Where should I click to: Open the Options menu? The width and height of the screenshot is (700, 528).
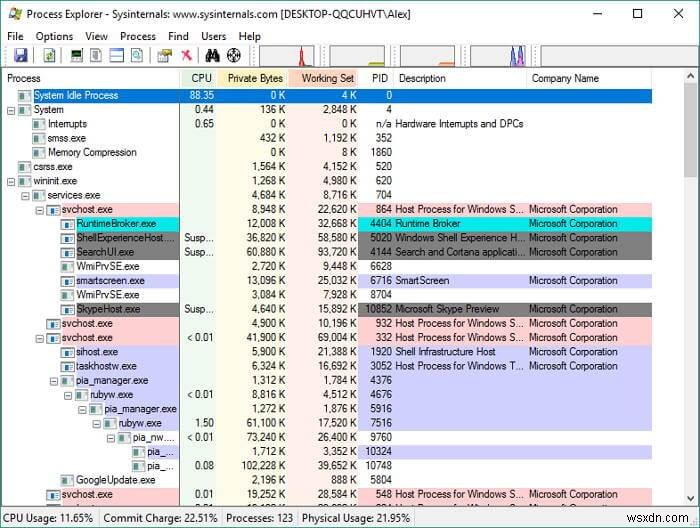pyautogui.click(x=54, y=36)
